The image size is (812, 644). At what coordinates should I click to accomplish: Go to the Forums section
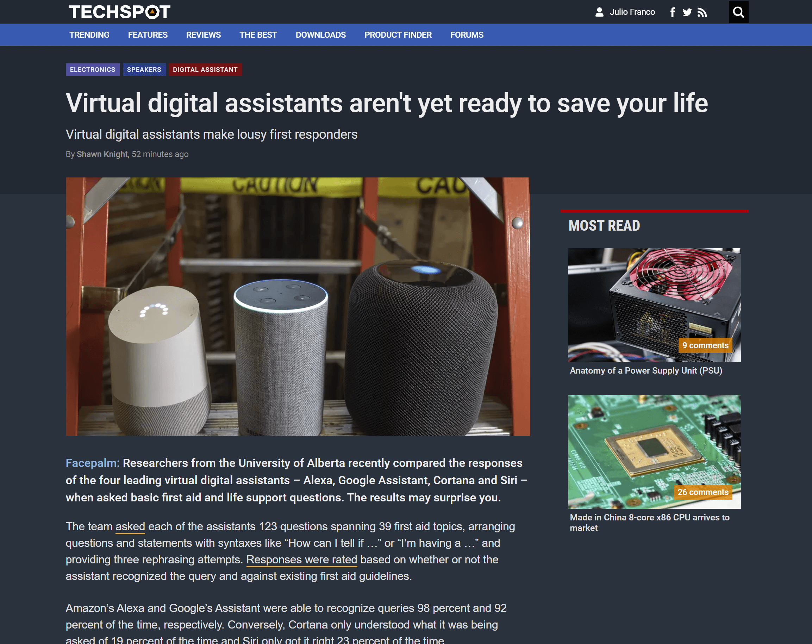coord(467,35)
